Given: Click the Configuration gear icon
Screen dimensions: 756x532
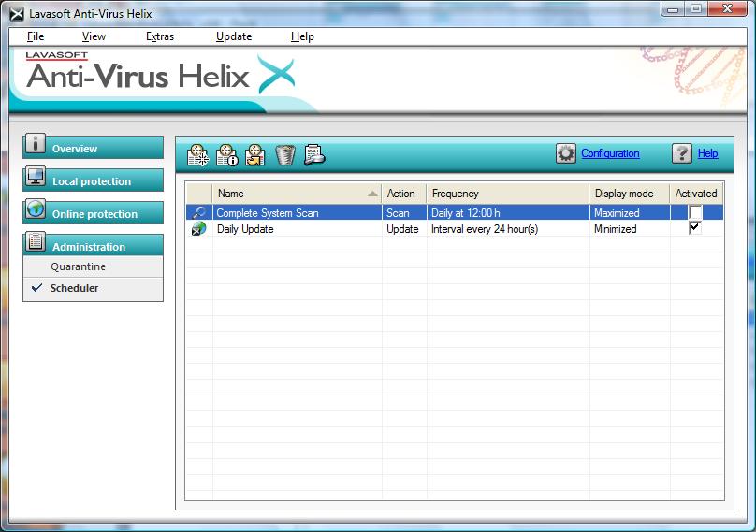Looking at the screenshot, I should pos(566,154).
